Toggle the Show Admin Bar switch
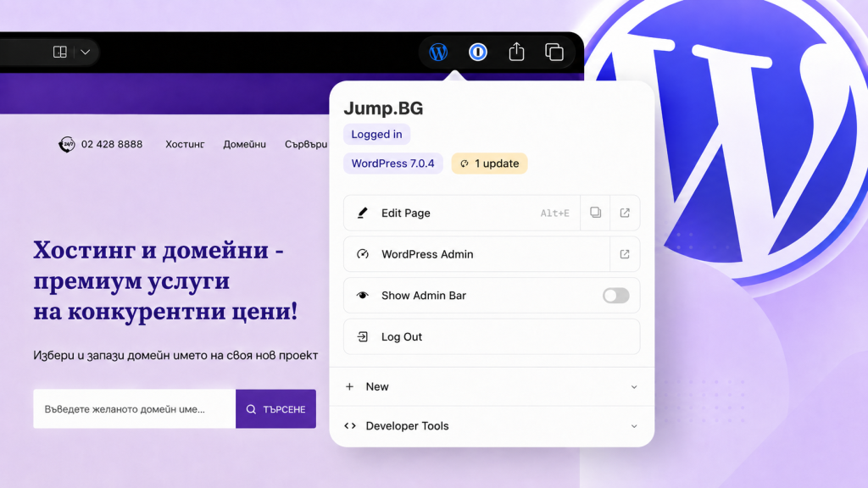868x488 pixels. [616, 296]
